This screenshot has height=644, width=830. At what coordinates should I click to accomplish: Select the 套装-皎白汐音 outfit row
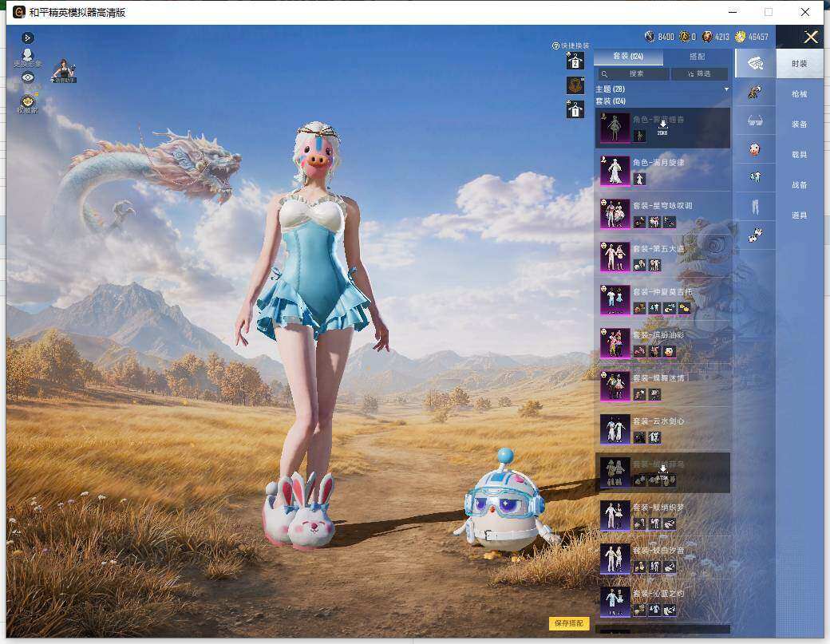coord(662,559)
